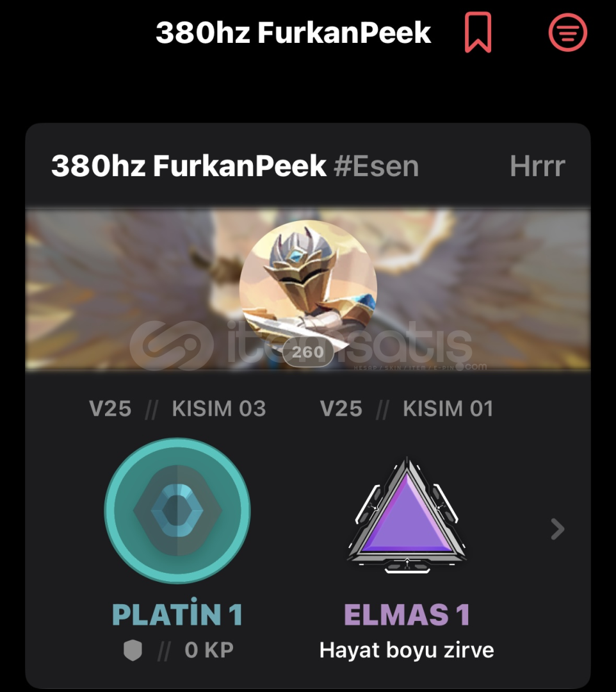
Task: Tap the Elmas 1 diamond rank badge
Action: tap(407, 515)
